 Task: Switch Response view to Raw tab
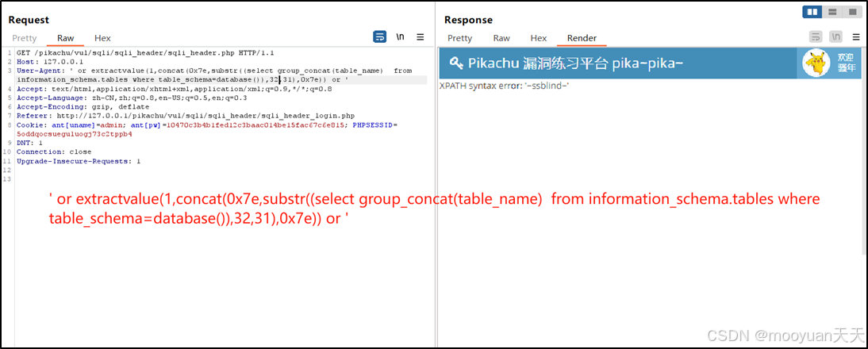pos(501,38)
